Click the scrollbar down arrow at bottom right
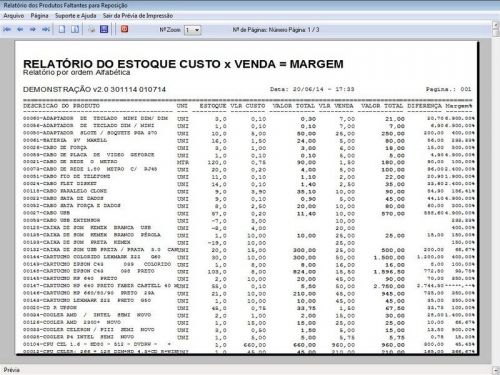The image size is (500, 375). click(496, 370)
